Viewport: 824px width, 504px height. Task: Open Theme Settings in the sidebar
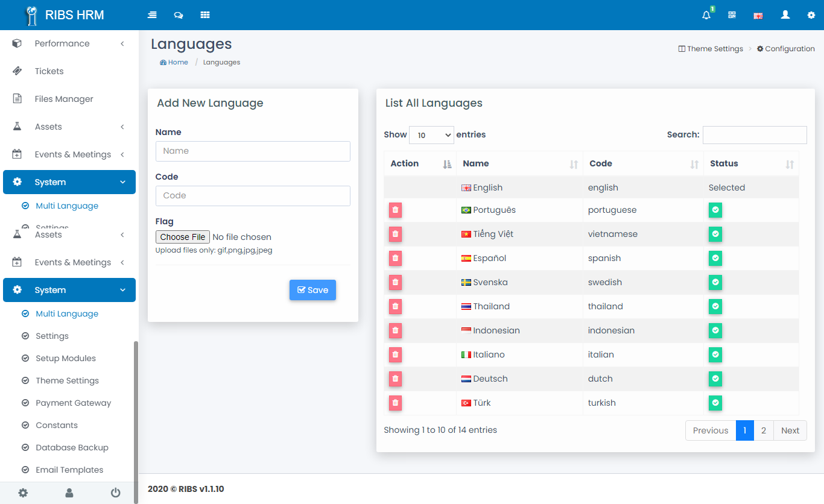(67, 380)
